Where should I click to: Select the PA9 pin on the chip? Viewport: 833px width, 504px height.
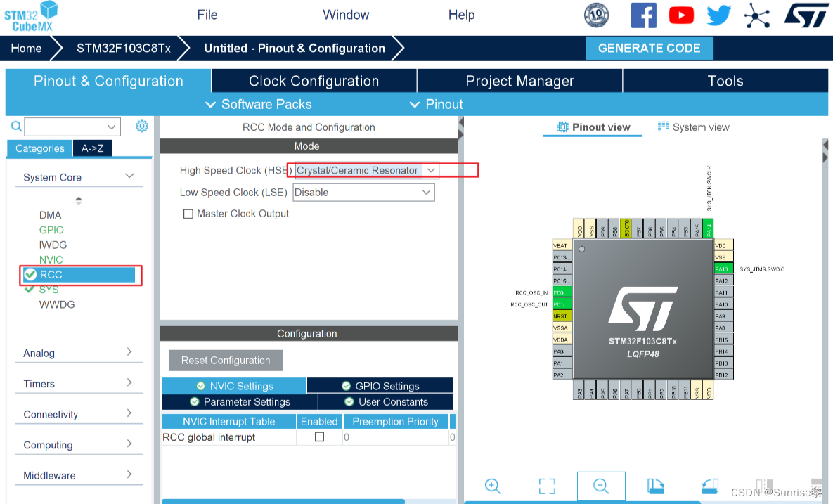click(x=723, y=316)
